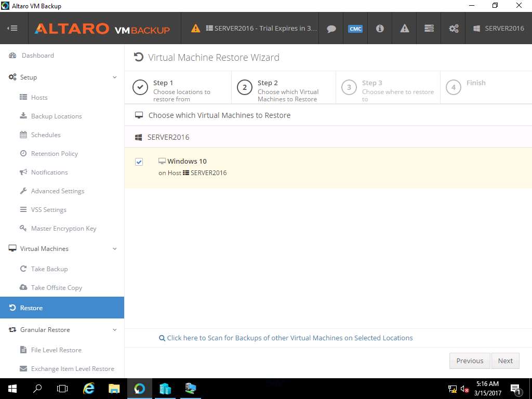Viewport: 532px width, 399px height.
Task: Open the alerts triangle icon in header
Action: point(404,29)
